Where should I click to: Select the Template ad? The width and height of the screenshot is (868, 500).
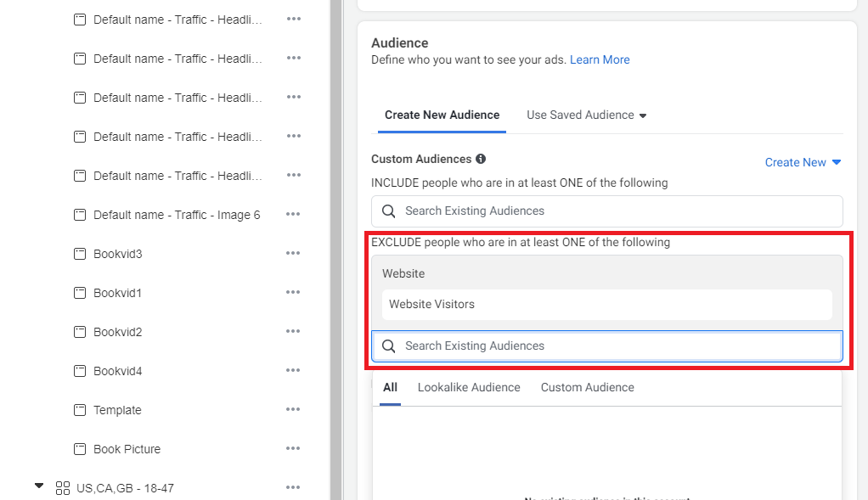[117, 410]
